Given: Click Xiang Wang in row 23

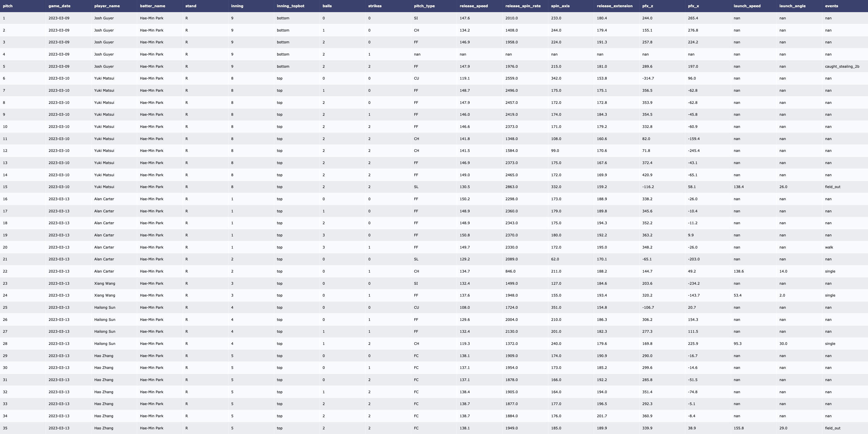Looking at the screenshot, I should [x=104, y=283].
